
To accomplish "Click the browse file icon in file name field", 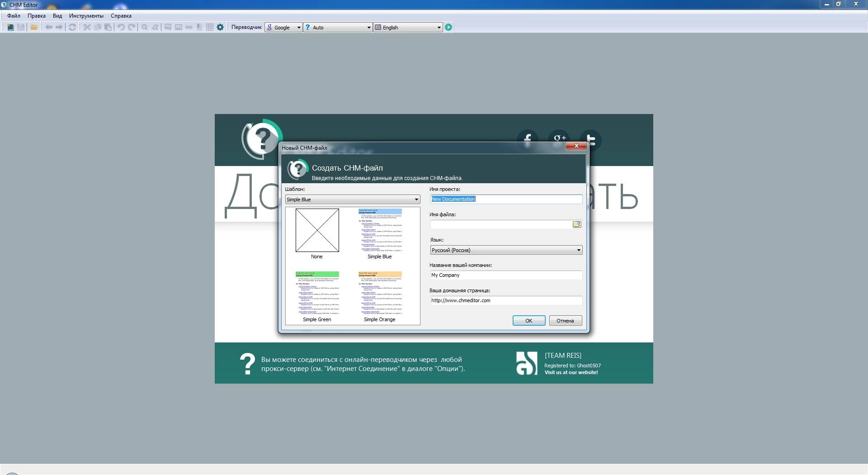I will point(577,224).
